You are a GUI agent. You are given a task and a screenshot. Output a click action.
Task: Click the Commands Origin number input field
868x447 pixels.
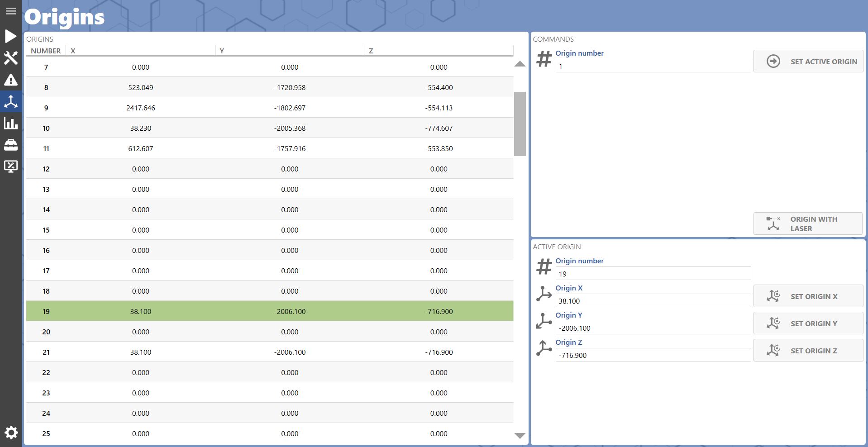point(653,66)
